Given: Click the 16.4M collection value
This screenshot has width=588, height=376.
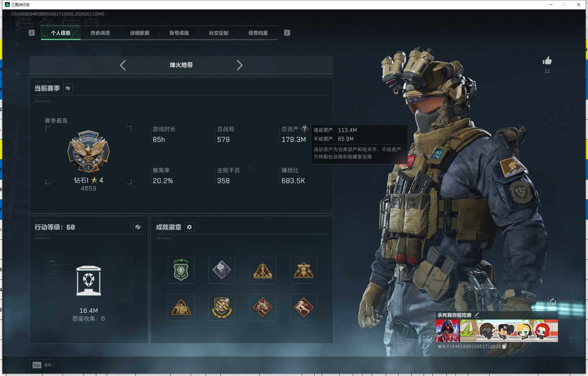Looking at the screenshot, I should pos(88,310).
